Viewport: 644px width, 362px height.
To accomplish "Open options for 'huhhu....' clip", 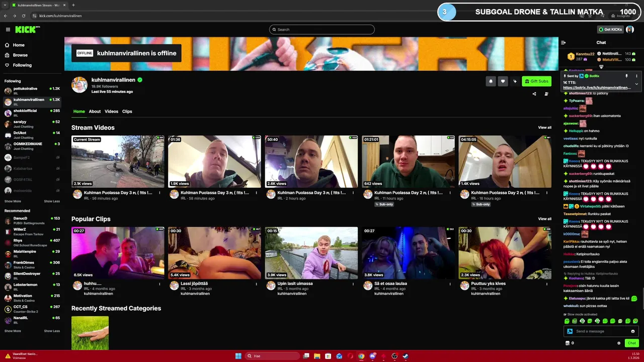I will click(160, 284).
